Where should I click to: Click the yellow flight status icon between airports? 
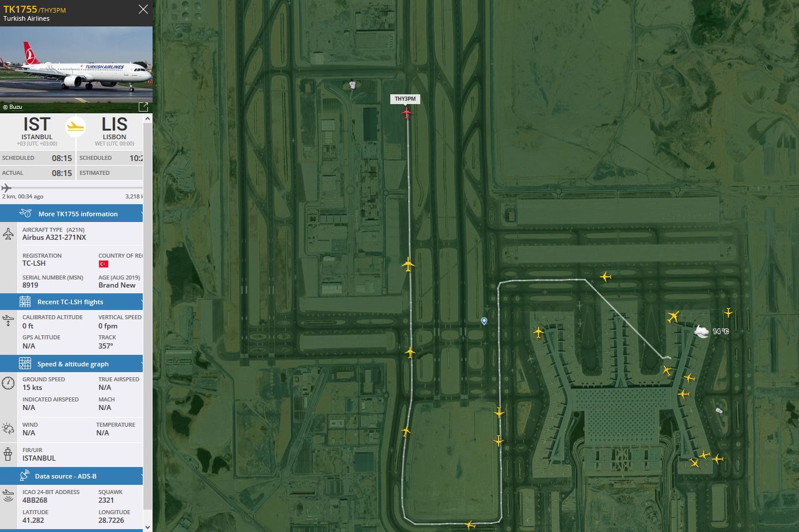(75, 127)
